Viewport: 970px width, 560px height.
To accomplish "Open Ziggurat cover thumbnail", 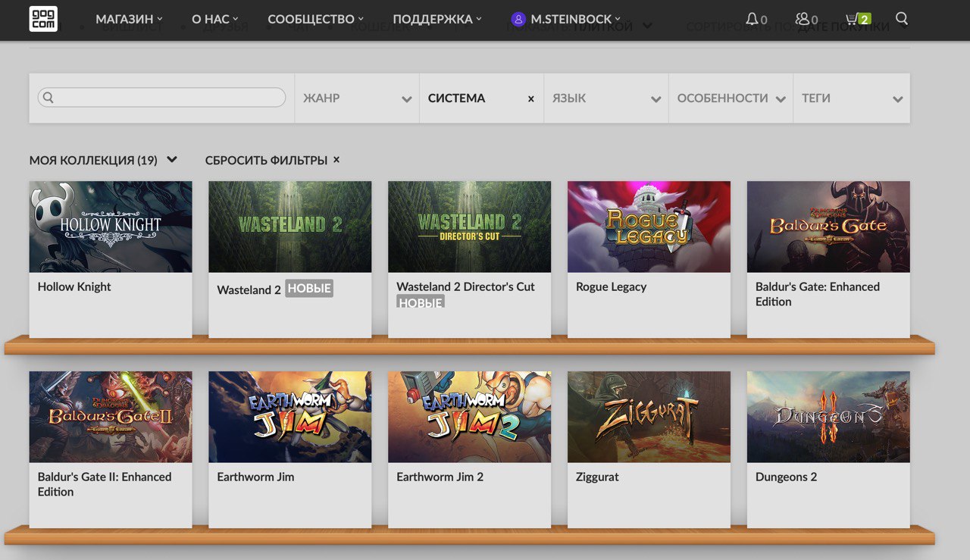I will [x=649, y=417].
